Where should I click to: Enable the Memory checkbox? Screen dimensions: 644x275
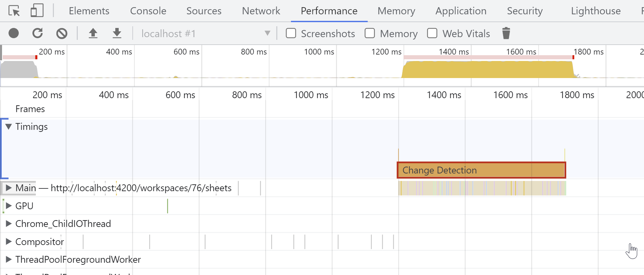coord(370,33)
